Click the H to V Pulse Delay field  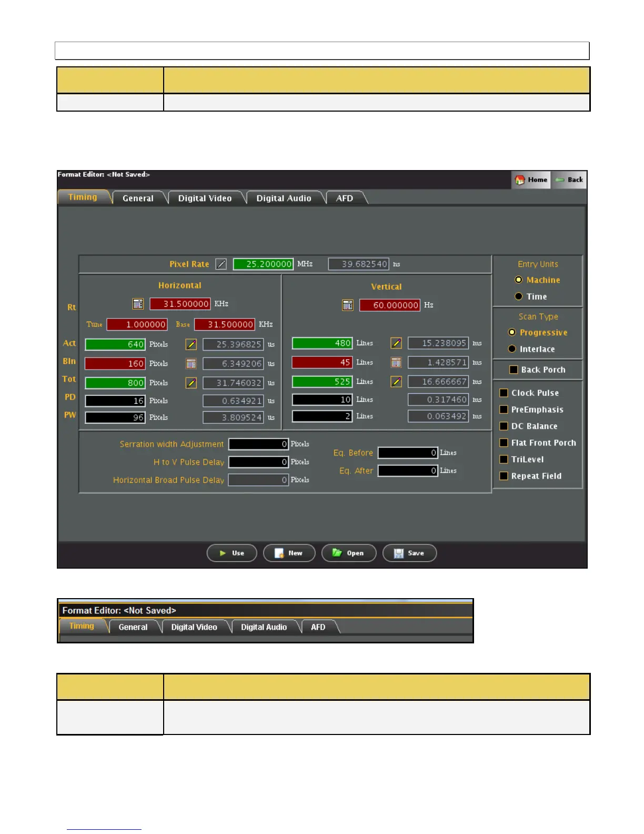tap(258, 462)
